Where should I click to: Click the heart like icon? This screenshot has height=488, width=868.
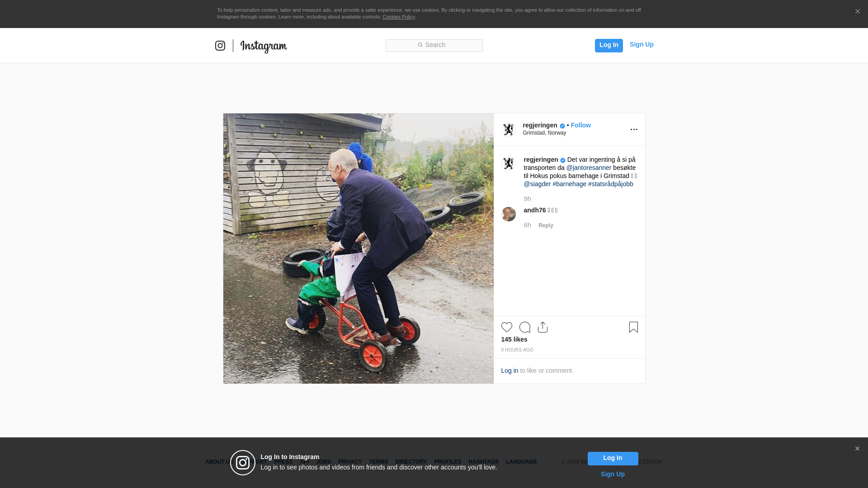coord(506,327)
